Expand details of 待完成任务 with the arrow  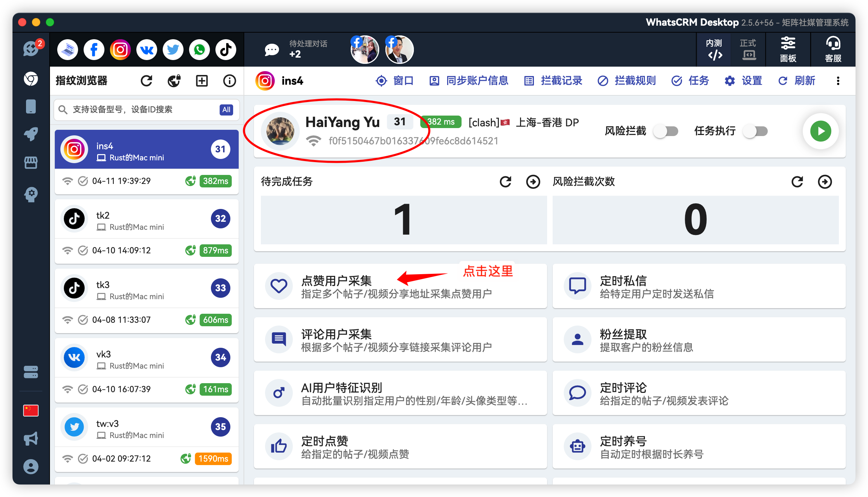(533, 182)
